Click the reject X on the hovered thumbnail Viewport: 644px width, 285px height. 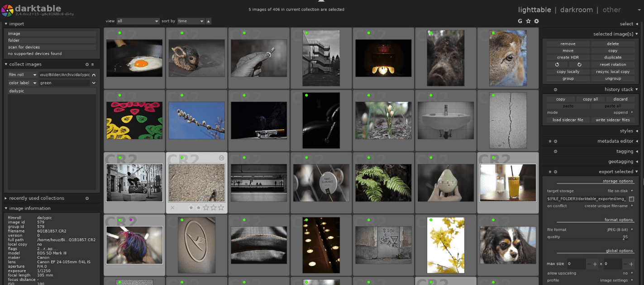172,208
